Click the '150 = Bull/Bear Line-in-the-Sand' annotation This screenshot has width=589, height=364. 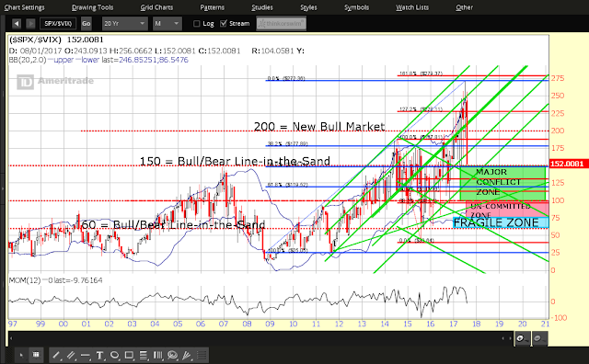point(235,162)
